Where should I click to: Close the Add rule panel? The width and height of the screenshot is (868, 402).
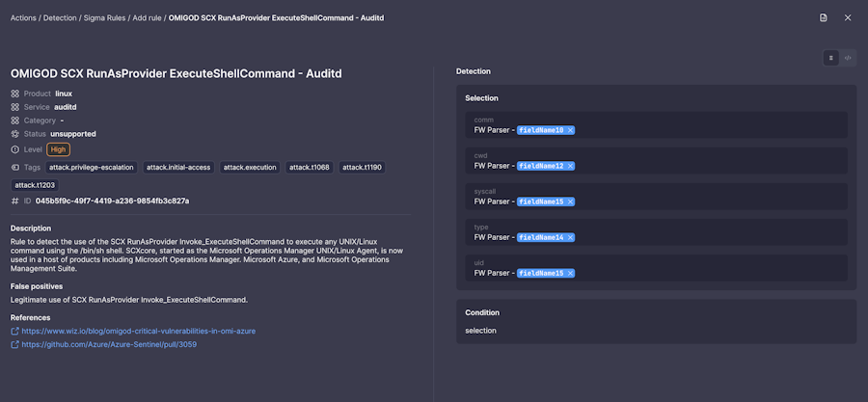coord(848,17)
